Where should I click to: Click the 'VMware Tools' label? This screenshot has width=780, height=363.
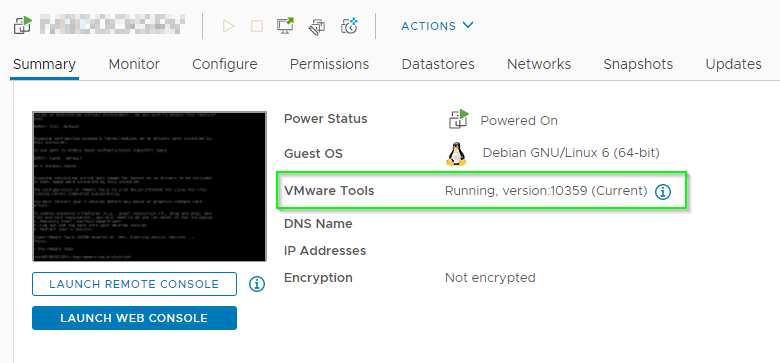coord(329,190)
